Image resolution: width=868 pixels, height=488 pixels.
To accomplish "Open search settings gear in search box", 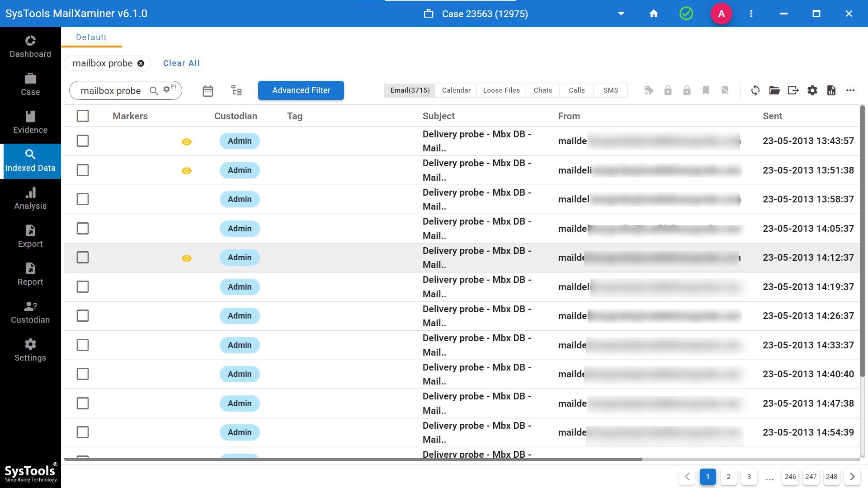I will click(x=167, y=89).
